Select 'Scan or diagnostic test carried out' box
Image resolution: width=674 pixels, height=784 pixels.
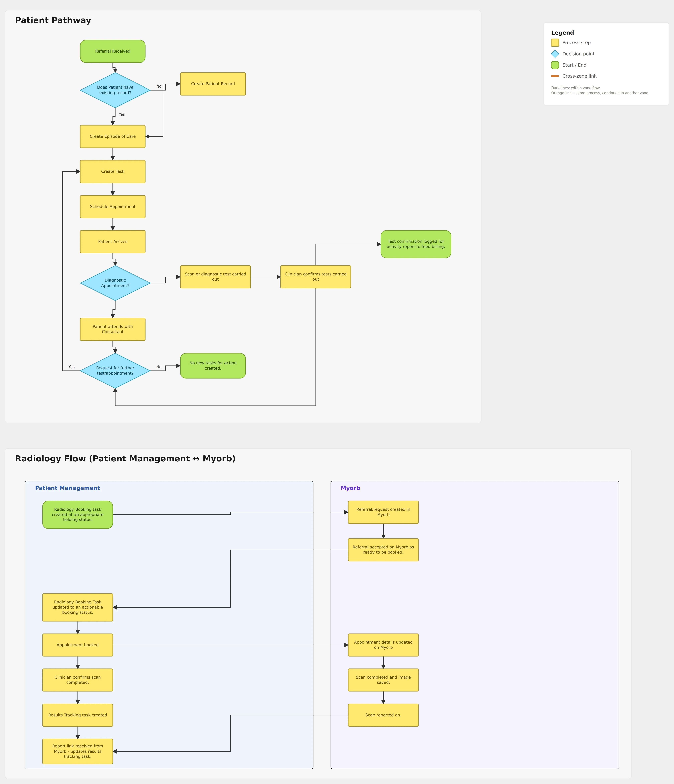point(215,277)
